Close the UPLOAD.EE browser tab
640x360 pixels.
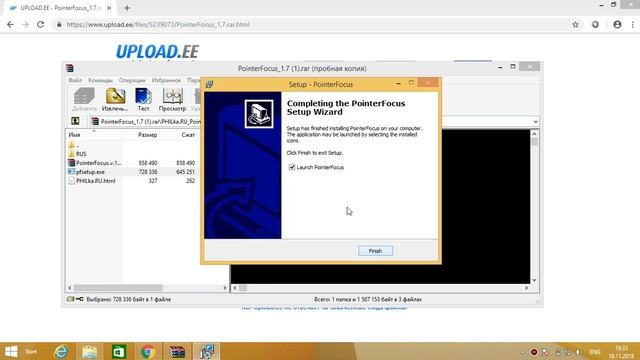pyautogui.click(x=109, y=8)
